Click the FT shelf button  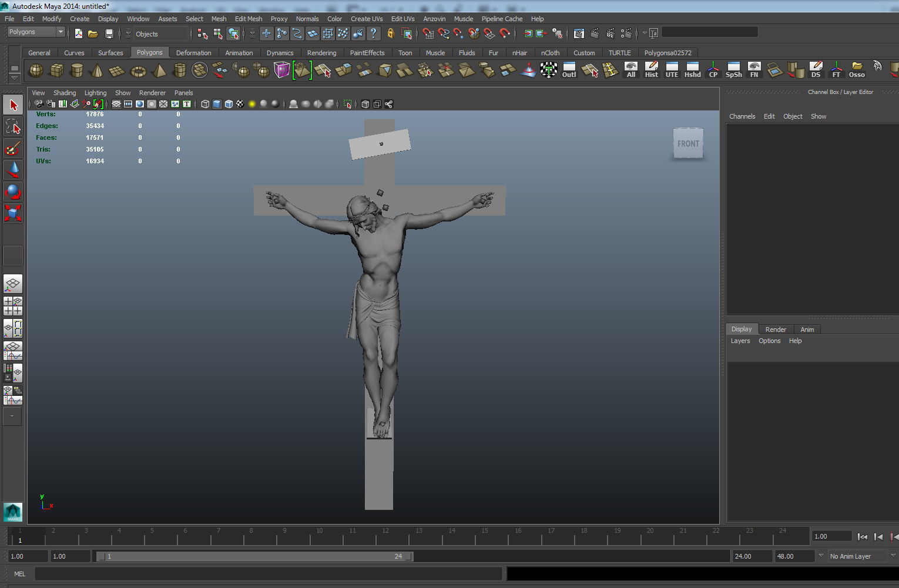pyautogui.click(x=836, y=70)
